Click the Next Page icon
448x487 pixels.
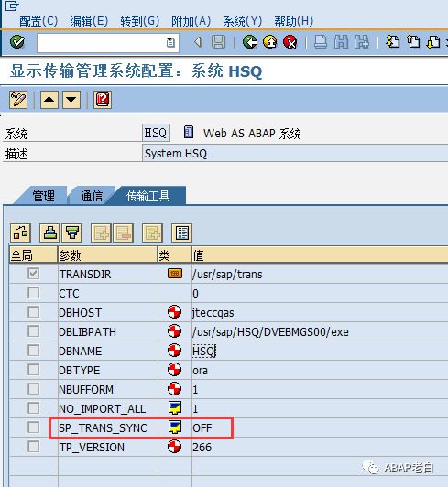[x=433, y=41]
